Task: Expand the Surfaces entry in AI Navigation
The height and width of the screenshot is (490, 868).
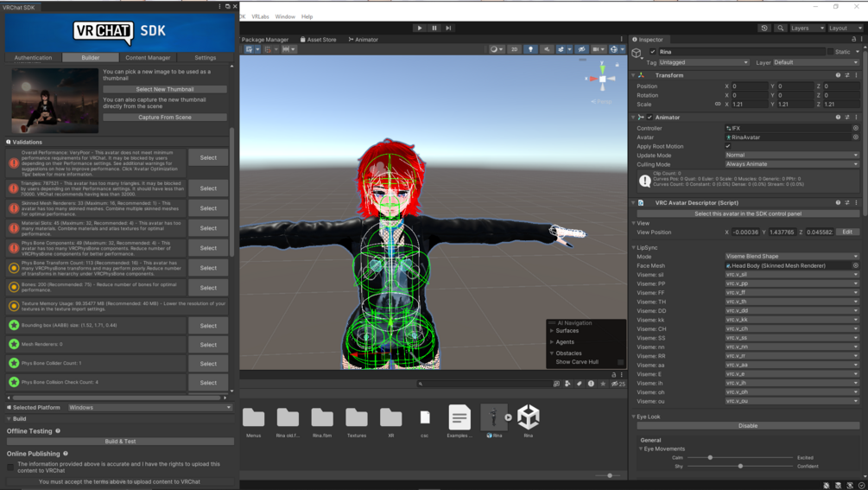Action: 551,330
